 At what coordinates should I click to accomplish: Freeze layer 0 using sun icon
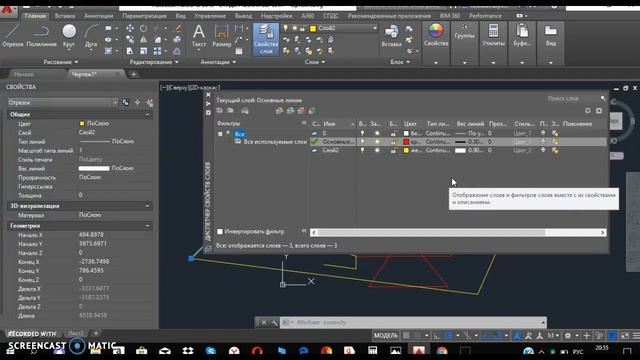tap(377, 133)
